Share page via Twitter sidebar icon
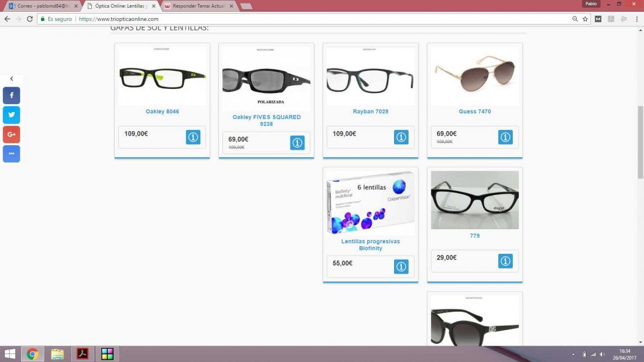 click(12, 115)
